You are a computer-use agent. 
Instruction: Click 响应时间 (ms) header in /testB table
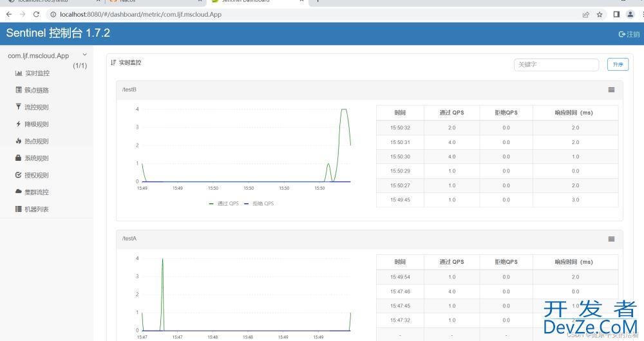click(x=574, y=113)
